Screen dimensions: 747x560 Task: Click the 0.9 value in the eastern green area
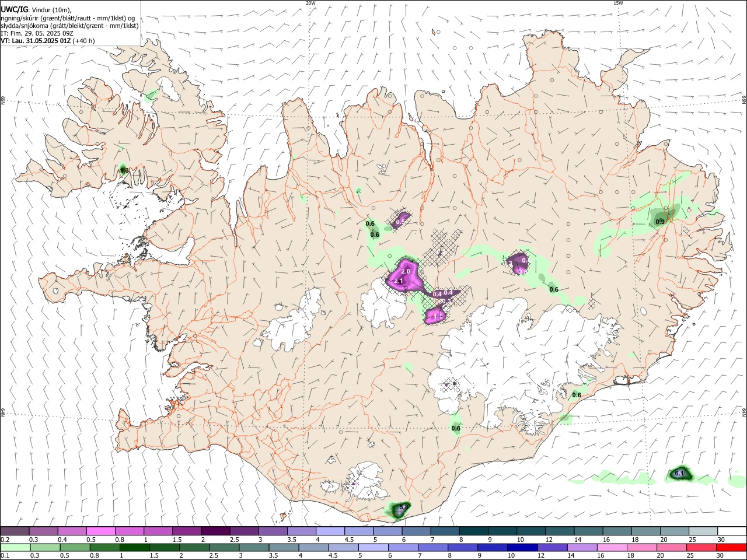tap(660, 222)
